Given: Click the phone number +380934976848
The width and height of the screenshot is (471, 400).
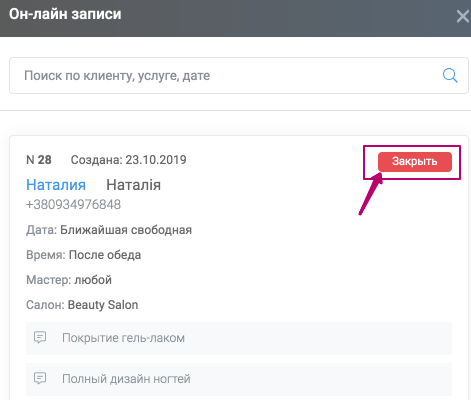Looking at the screenshot, I should pos(73,205).
